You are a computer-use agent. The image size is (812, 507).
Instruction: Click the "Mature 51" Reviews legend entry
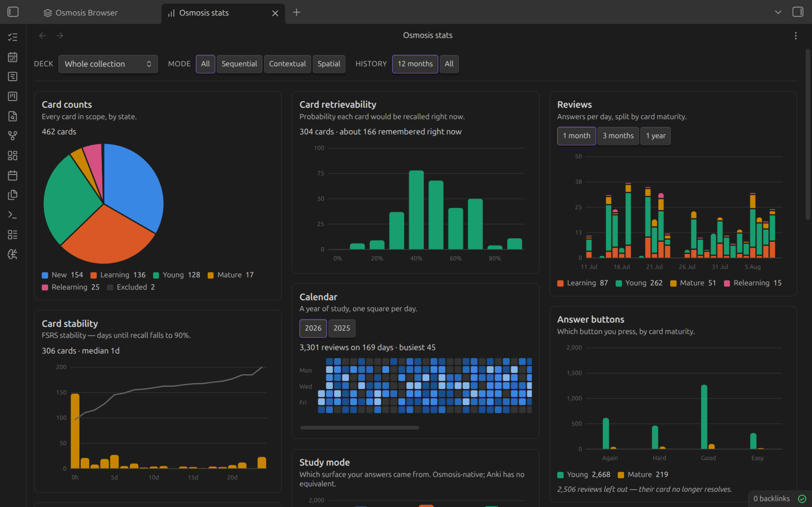point(693,283)
